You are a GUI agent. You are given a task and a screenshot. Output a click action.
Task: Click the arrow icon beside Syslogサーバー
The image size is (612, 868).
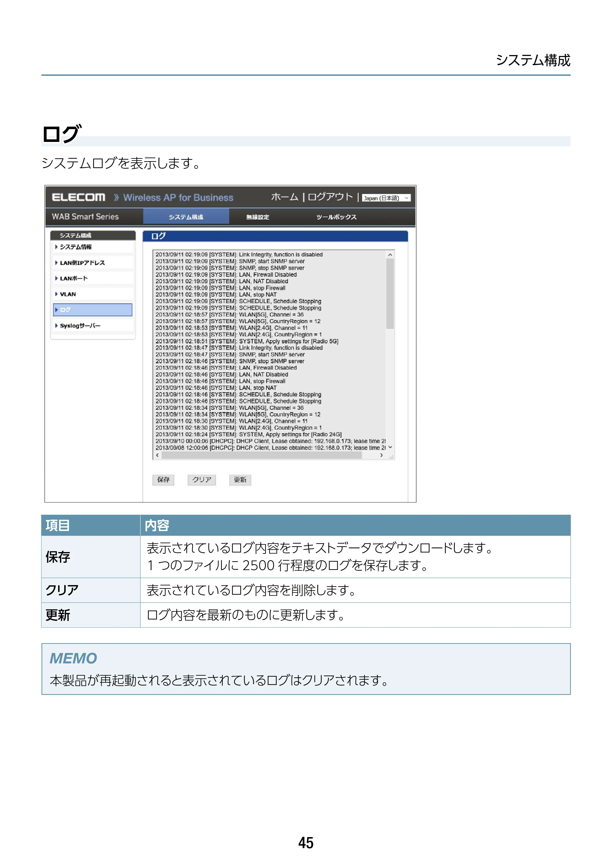click(56, 325)
